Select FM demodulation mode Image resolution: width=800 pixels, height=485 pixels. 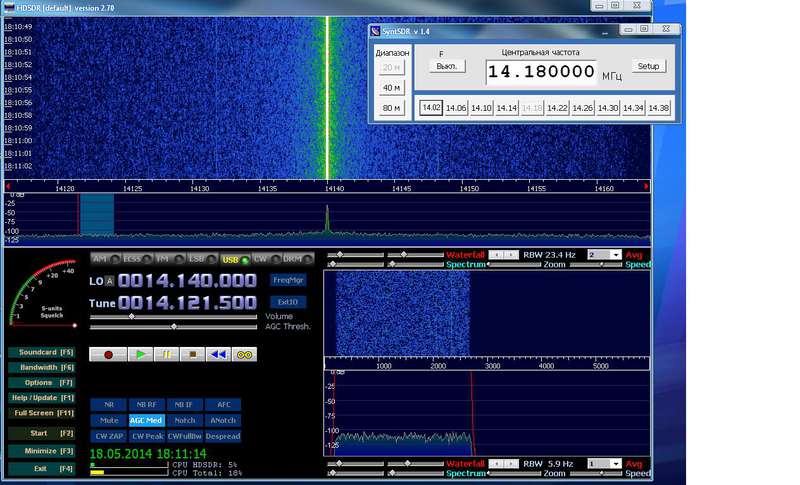(x=169, y=259)
